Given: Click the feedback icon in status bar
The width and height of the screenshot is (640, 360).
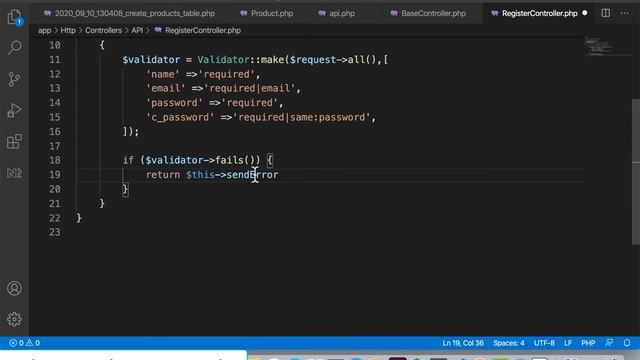Looking at the screenshot, I should pyautogui.click(x=609, y=343).
